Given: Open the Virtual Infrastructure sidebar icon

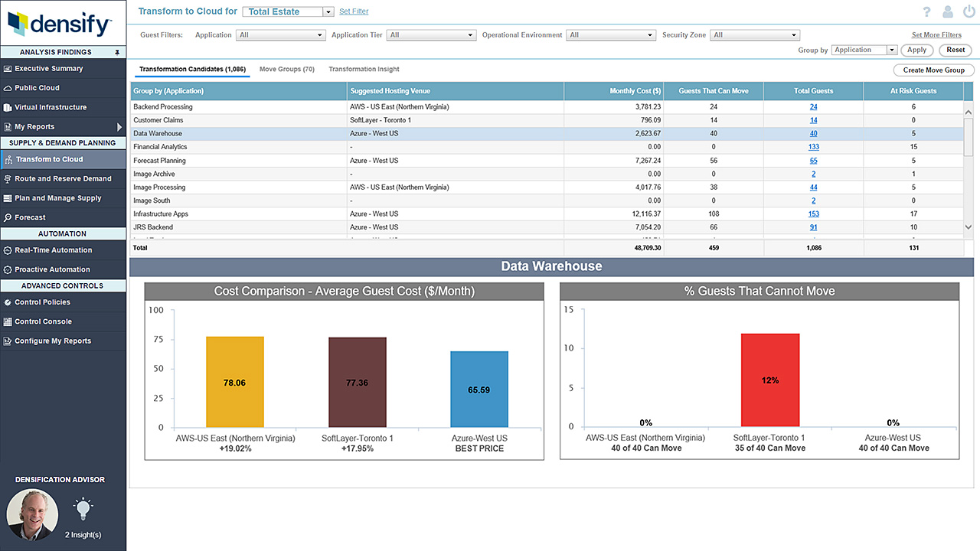Looking at the screenshot, I should [x=8, y=108].
